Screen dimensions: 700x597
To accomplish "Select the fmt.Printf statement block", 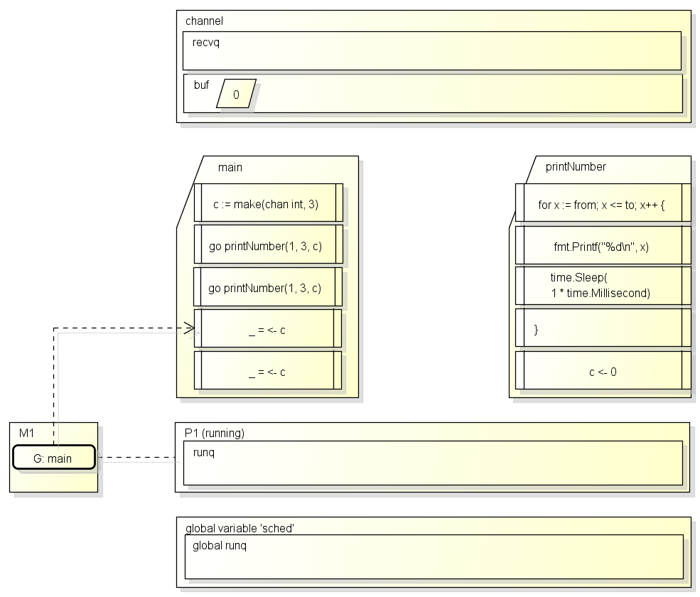I will 603,245.
